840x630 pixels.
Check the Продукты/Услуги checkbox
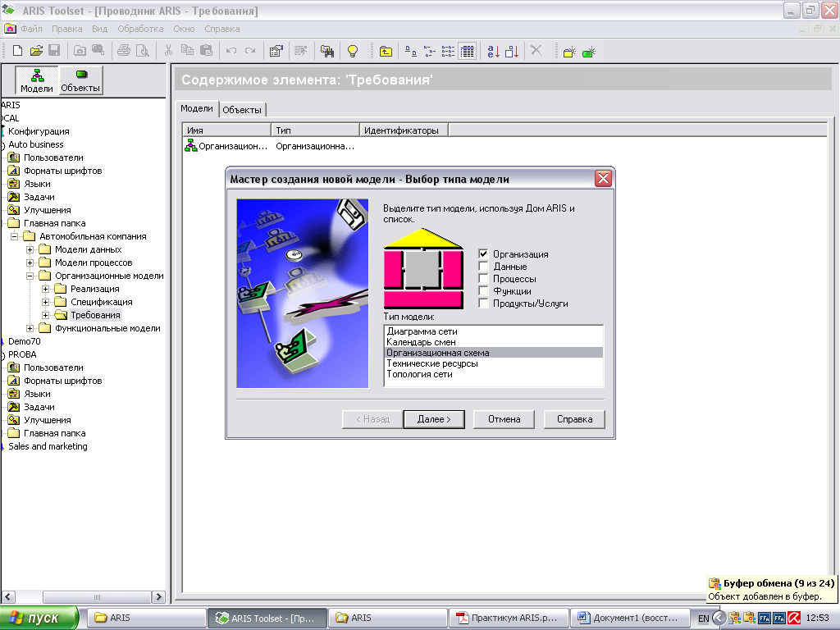coord(484,304)
